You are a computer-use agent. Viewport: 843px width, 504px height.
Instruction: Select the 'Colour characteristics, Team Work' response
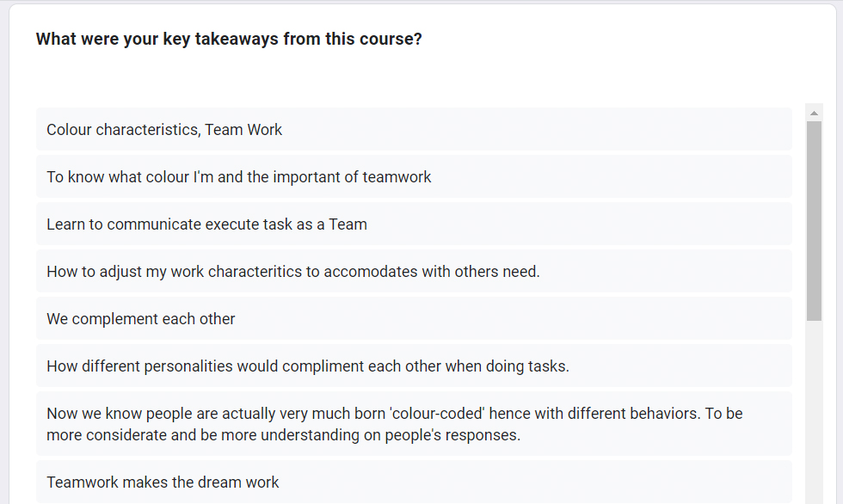[414, 130]
